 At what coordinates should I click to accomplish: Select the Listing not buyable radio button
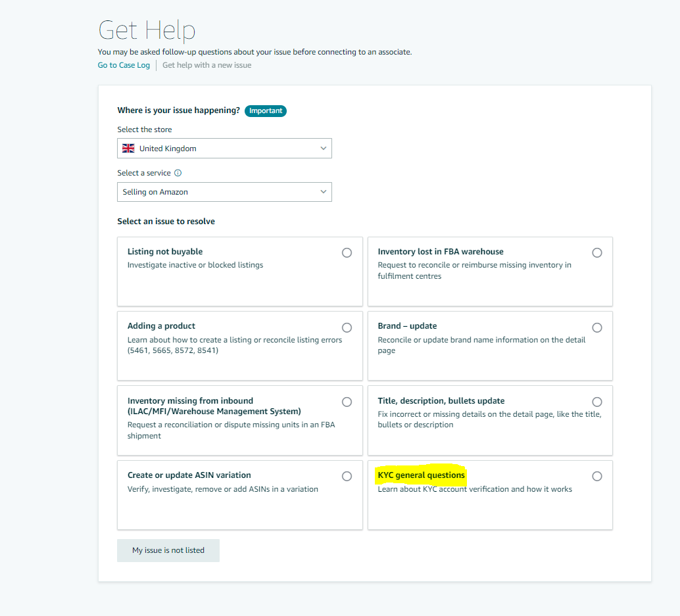click(347, 252)
